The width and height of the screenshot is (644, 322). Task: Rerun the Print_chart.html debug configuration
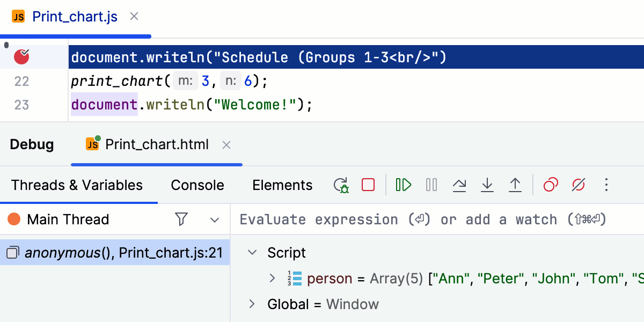(341, 185)
